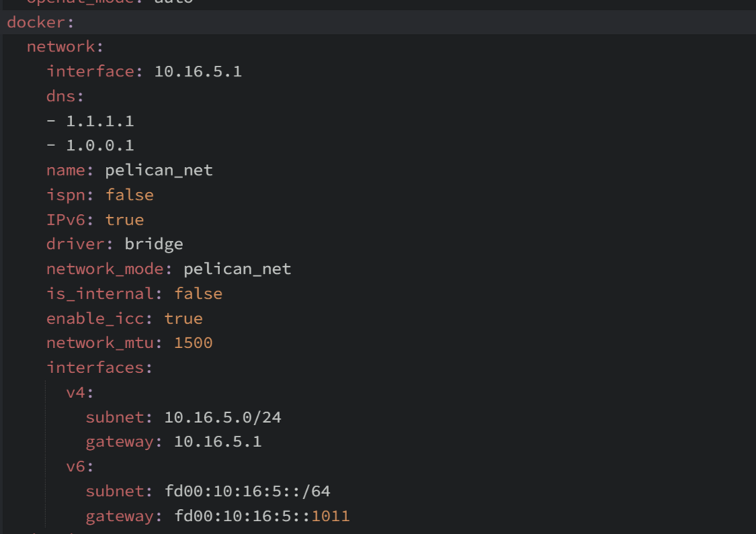Screen dimensions: 756x534
Task: Click the network_mtu value 1500
Action: (193, 343)
